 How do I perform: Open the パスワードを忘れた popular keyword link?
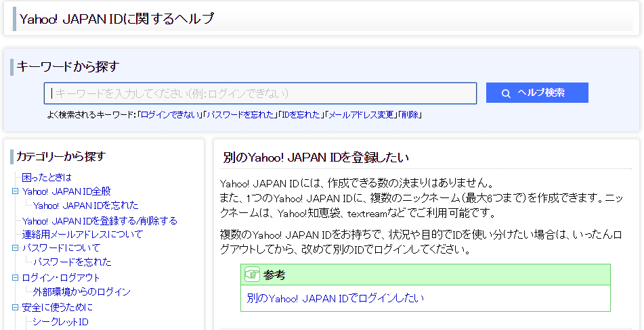(240, 115)
